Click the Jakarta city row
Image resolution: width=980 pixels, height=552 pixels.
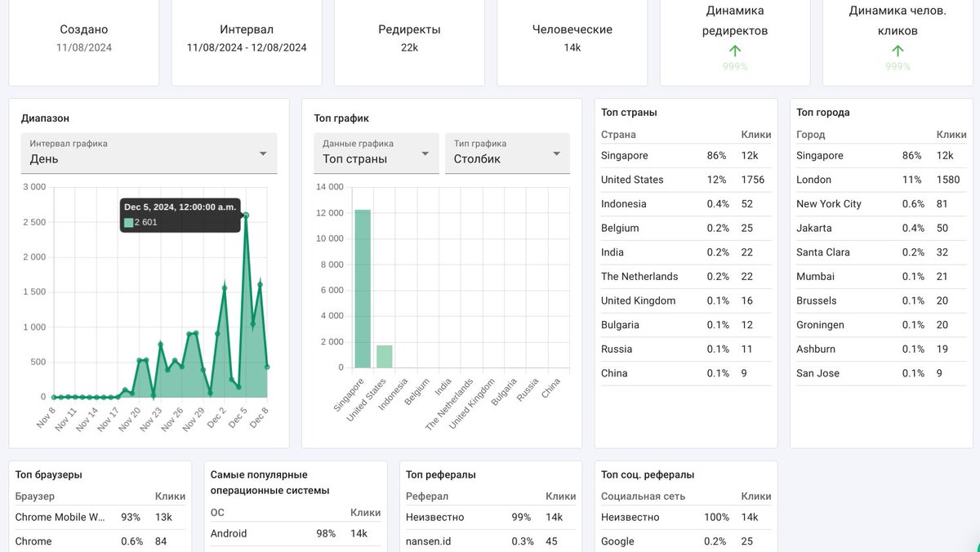[x=881, y=228]
